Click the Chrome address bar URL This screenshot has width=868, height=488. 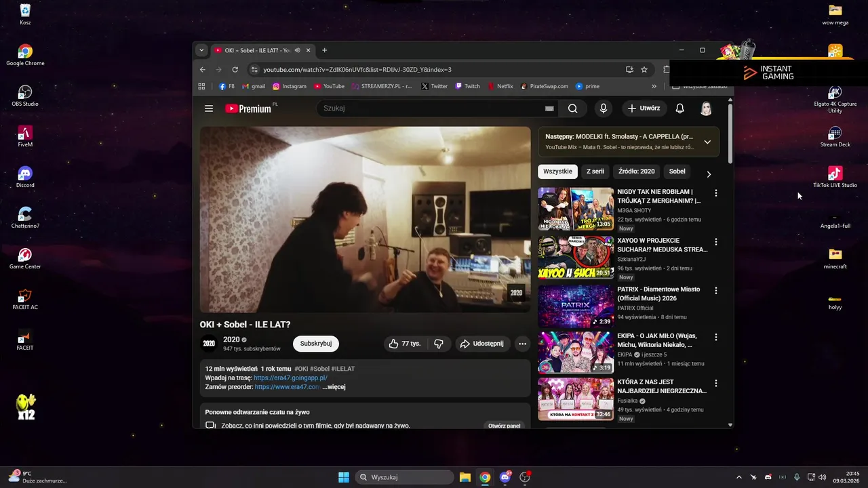(357, 70)
